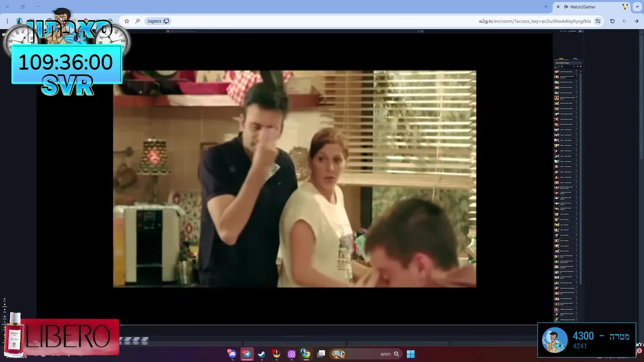Click the w2g.tv address bar

click(535, 21)
